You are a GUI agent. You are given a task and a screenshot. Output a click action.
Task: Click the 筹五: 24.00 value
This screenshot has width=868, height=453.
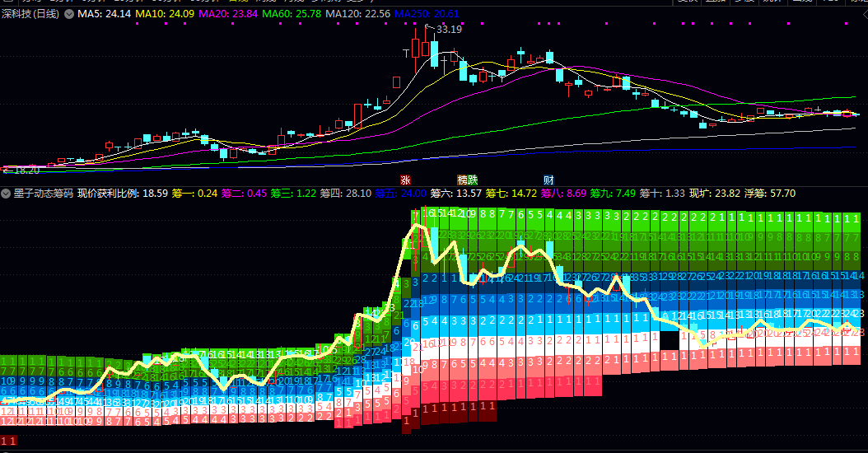click(400, 194)
